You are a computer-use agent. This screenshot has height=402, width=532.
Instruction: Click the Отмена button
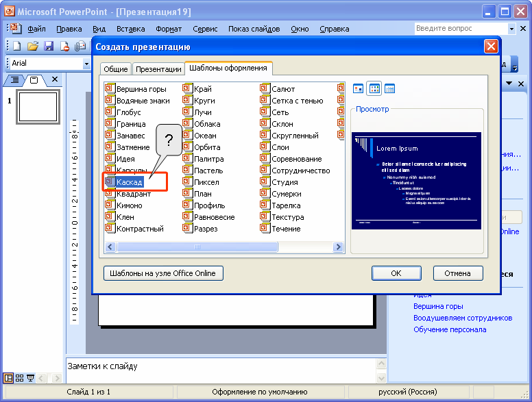[458, 273]
